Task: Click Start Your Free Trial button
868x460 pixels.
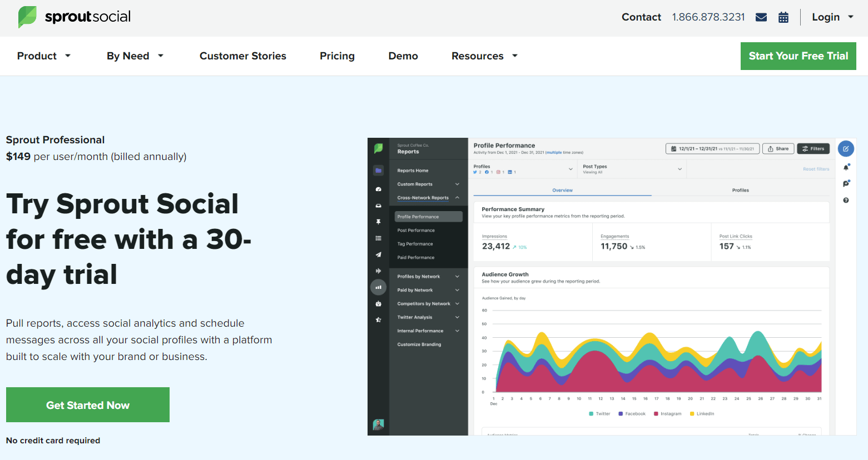Action: coord(798,56)
